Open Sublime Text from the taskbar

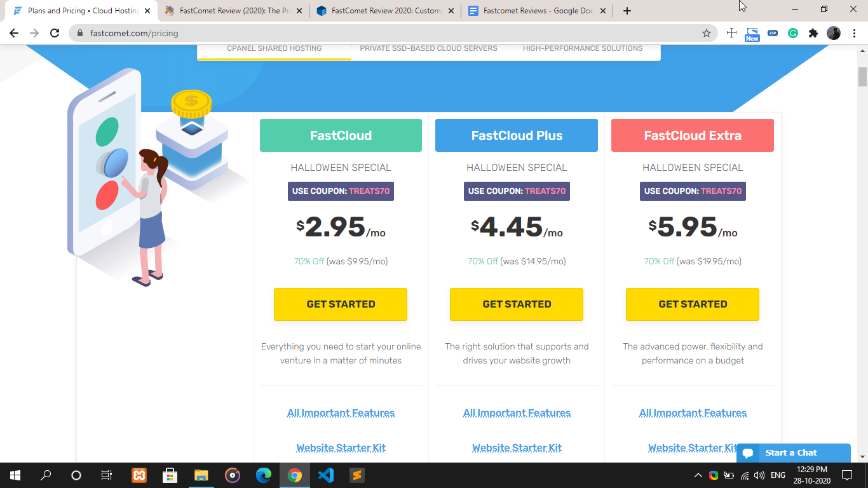pyautogui.click(x=357, y=475)
